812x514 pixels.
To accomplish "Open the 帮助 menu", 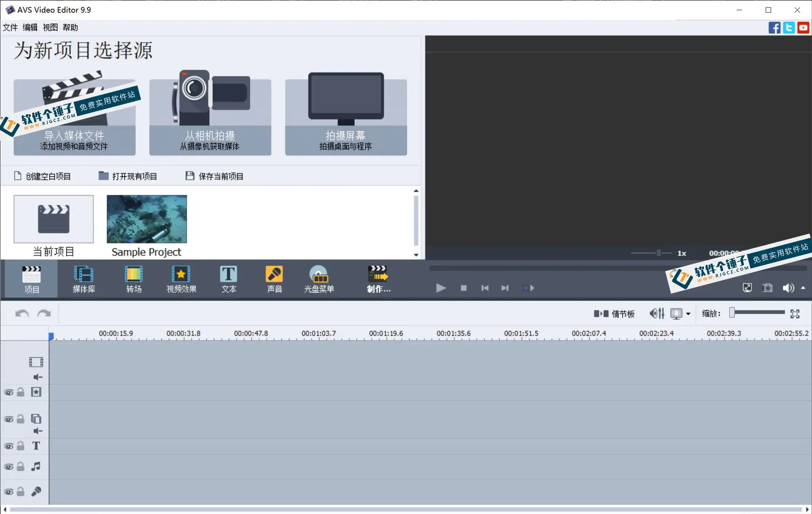I will point(70,27).
